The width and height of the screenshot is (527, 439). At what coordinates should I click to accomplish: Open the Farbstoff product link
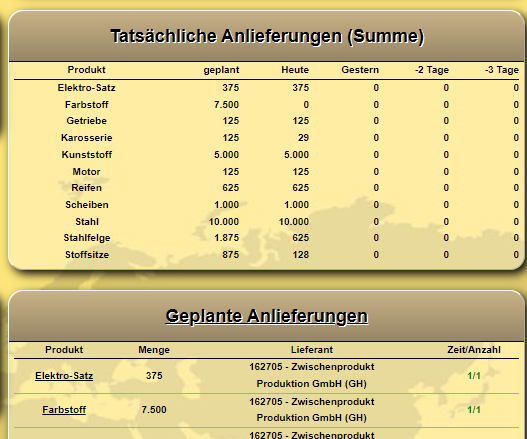click(x=64, y=410)
